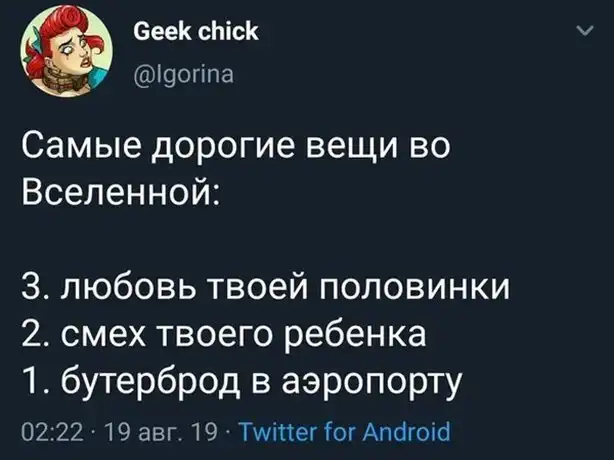Open the Geek chick profile avatar
Screen dimensions: 614x460
click(x=67, y=51)
